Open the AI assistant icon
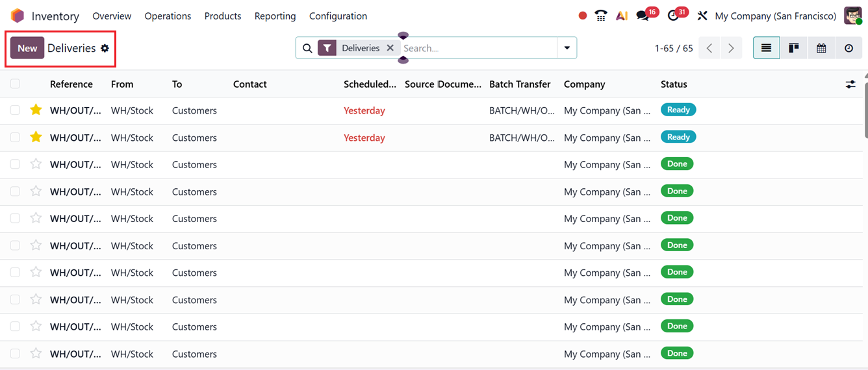This screenshot has width=868, height=370. click(622, 16)
